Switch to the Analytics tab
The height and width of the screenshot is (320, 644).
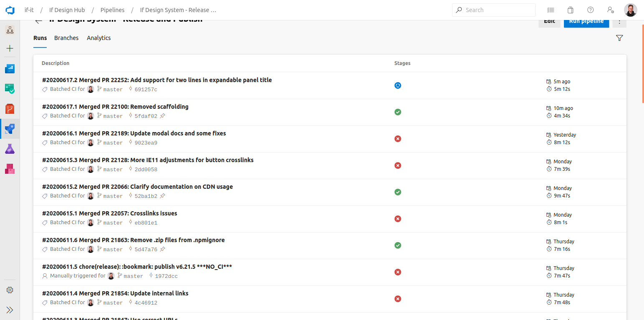98,37
